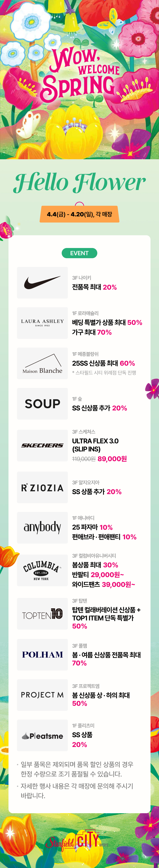Click the Starfield City logo in the footer

click(x=77, y=841)
